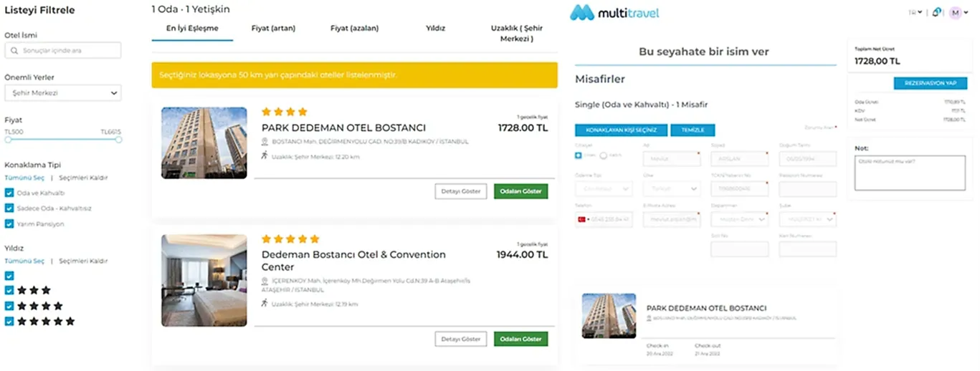This screenshot has height=371, width=980.
Task: Click Detayı Göster for Park Dedeman Otel
Action: point(461,191)
